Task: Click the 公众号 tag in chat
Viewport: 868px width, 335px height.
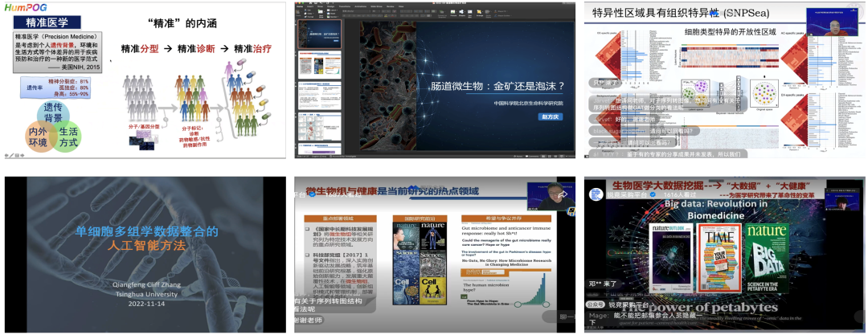Action: click(596, 305)
